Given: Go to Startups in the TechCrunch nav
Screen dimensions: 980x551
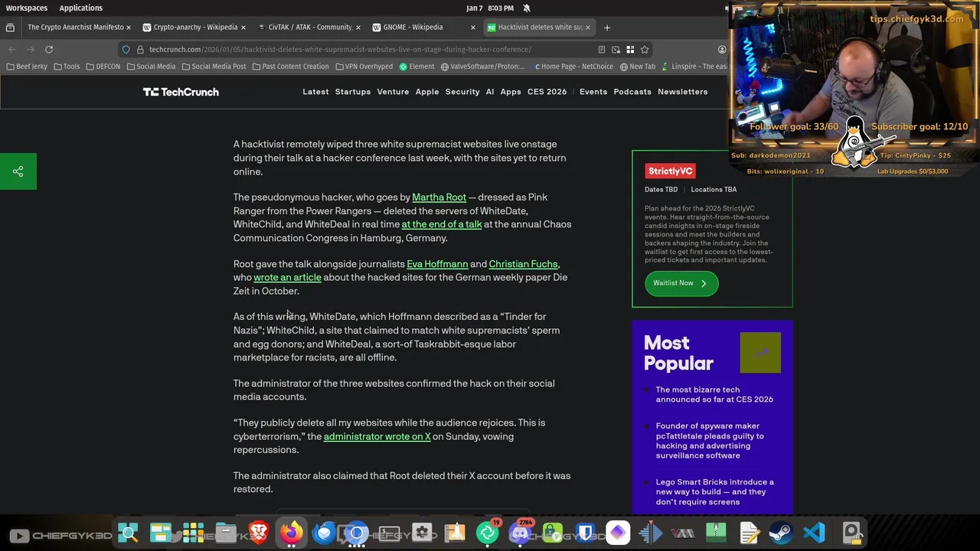Looking at the screenshot, I should pyautogui.click(x=353, y=92).
